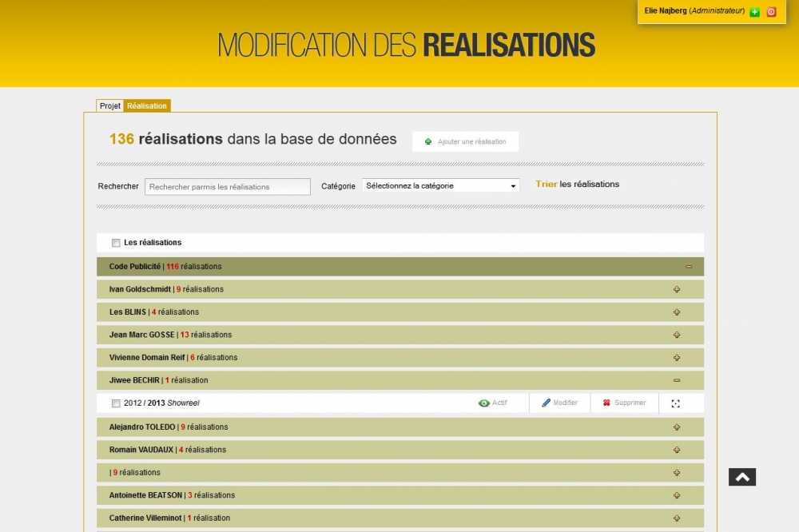799x532 pixels.
Task: Open the 'Sélectionnez la catégorie' dropdown
Action: tap(440, 185)
